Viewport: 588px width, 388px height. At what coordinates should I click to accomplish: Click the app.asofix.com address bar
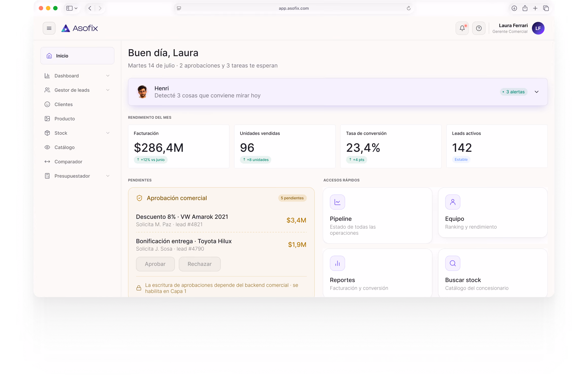pyautogui.click(x=294, y=8)
